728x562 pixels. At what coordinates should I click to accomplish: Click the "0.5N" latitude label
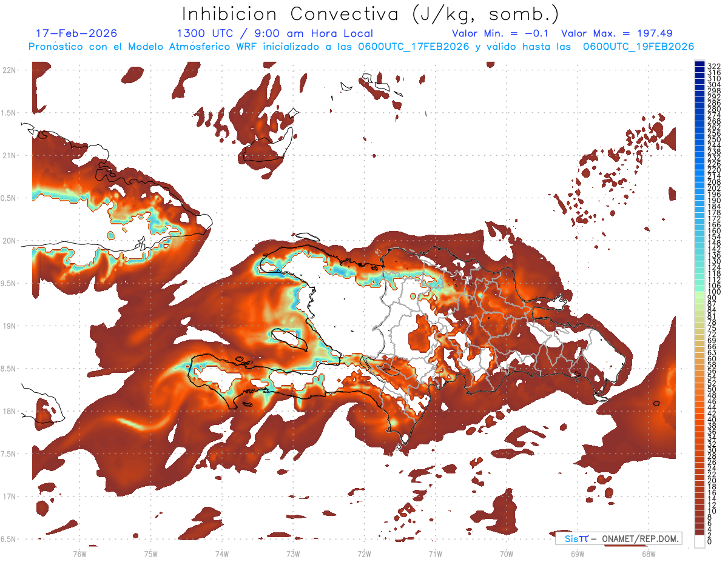pos(9,198)
